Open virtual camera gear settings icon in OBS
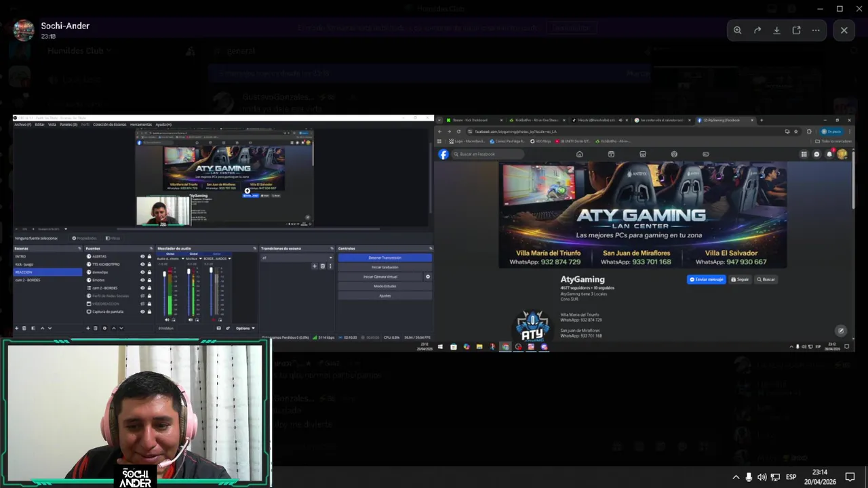Viewport: 868px width, 488px height. (428, 277)
